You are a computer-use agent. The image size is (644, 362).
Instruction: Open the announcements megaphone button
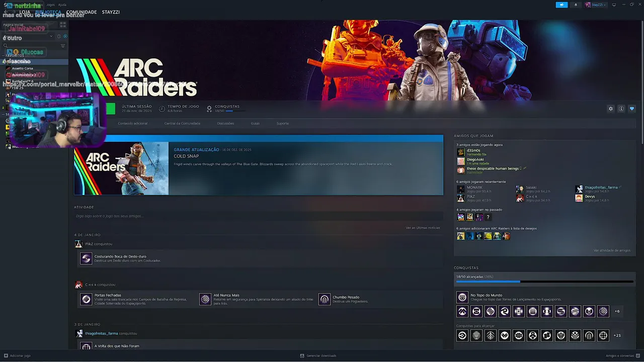(x=561, y=5)
